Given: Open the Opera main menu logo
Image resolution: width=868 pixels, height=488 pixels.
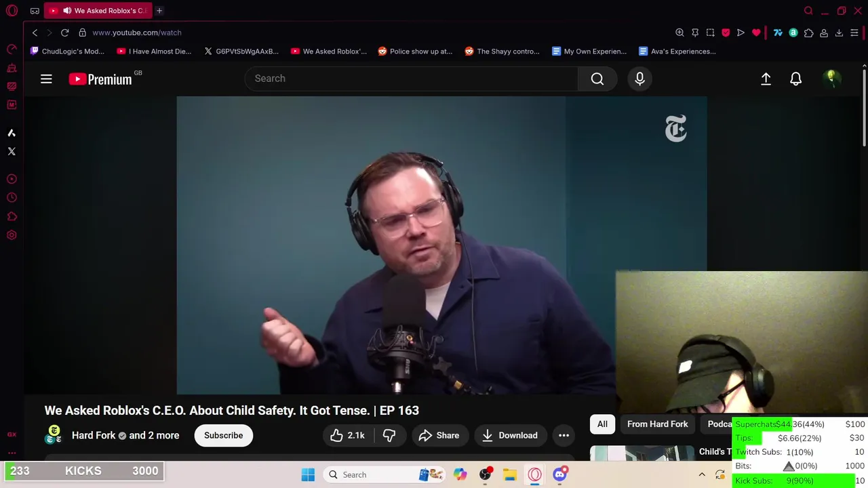Looking at the screenshot, I should (12, 10).
